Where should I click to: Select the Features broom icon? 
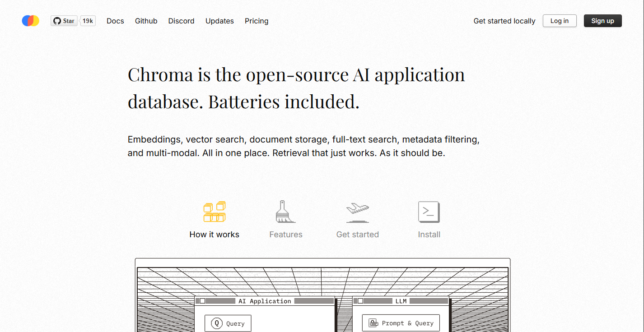coord(285,212)
